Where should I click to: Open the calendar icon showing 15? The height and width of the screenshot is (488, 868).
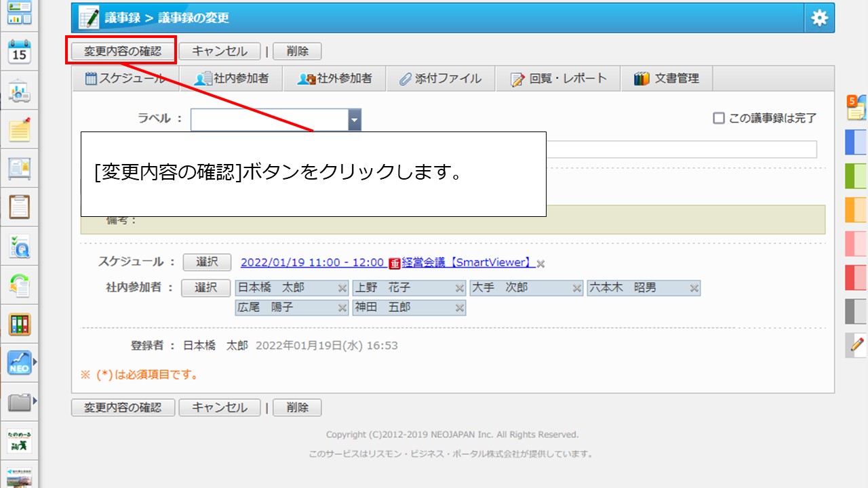click(x=19, y=52)
